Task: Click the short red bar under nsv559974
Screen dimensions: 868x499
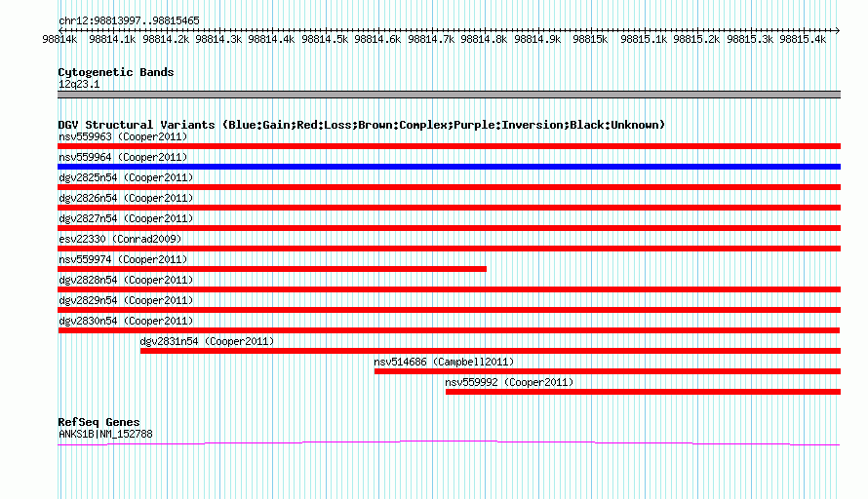Action: click(272, 269)
